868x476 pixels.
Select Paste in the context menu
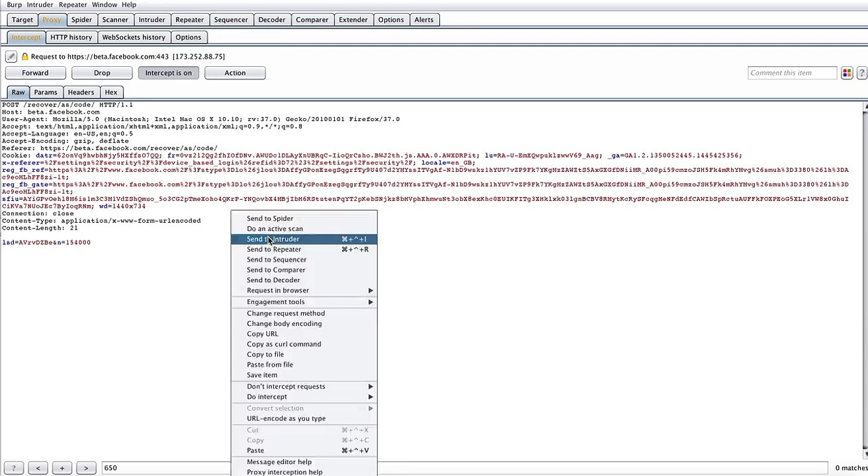click(304, 451)
